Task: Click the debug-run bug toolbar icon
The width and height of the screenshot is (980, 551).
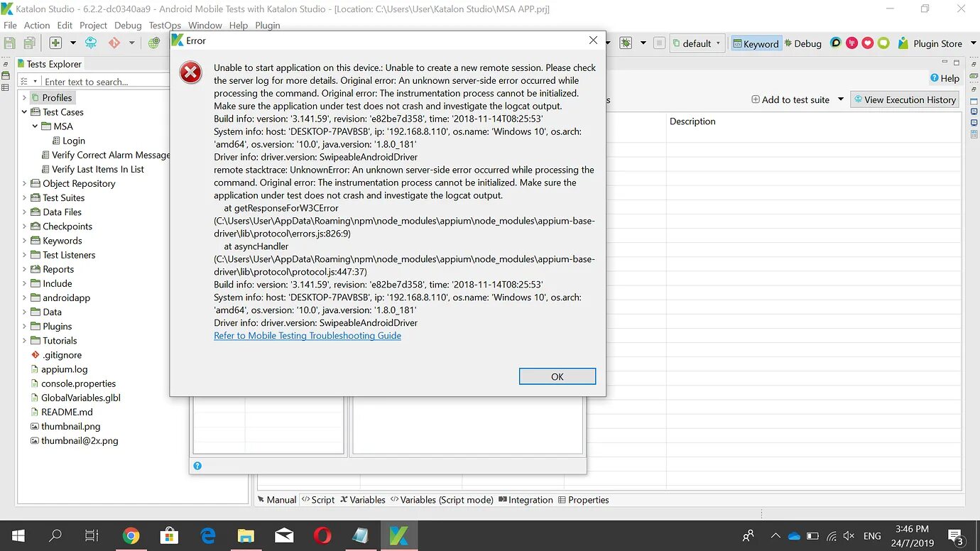Action: click(x=626, y=43)
